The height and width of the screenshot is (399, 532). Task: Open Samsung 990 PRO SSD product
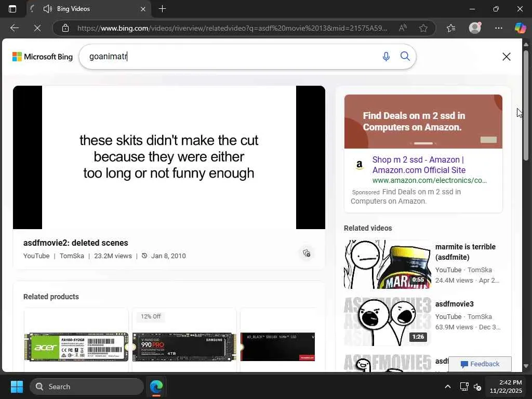point(184,347)
